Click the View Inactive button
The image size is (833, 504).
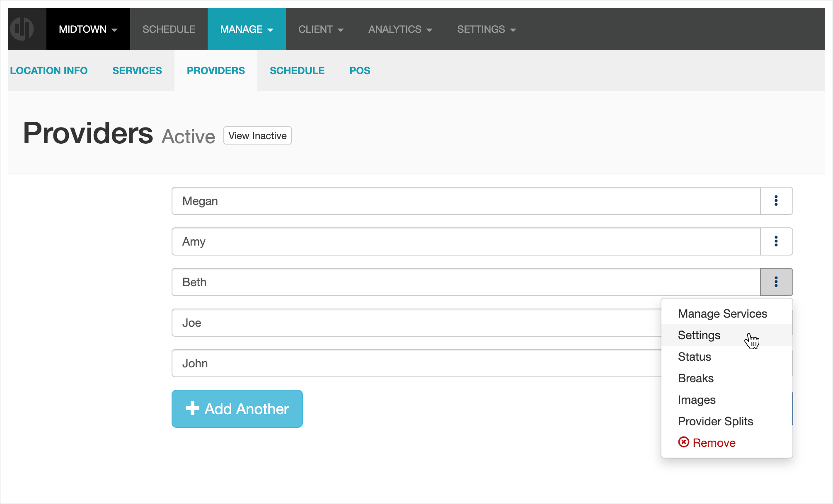(x=257, y=135)
